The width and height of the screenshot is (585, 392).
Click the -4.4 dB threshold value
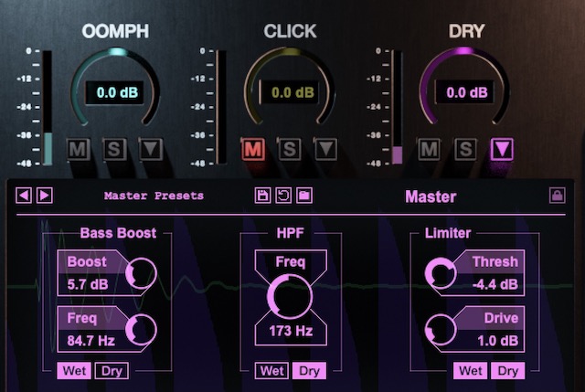pyautogui.click(x=495, y=284)
